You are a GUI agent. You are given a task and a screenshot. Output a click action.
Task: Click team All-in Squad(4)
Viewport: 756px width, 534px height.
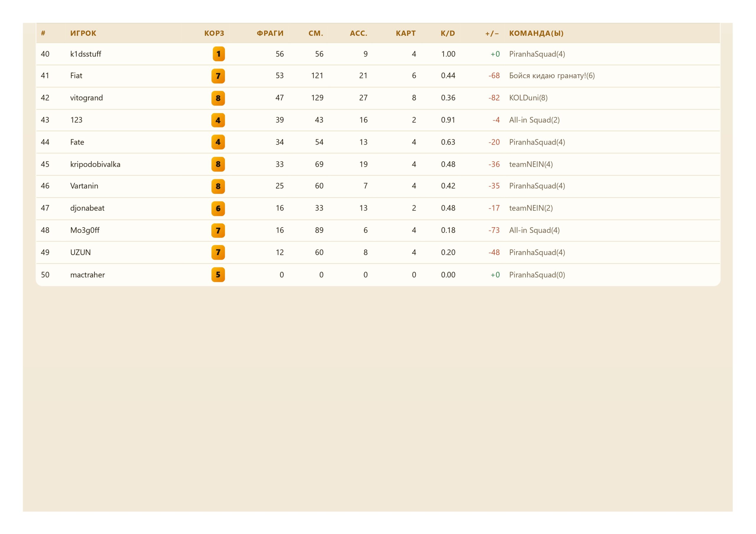point(535,230)
